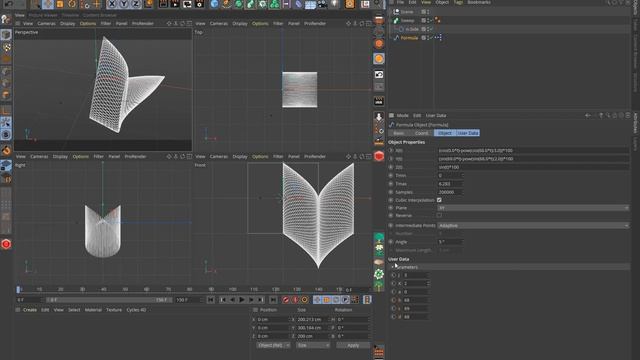The image size is (640, 360).
Task: Select the Rotate tool in top toolbar
Action: pyautogui.click(x=72, y=4)
